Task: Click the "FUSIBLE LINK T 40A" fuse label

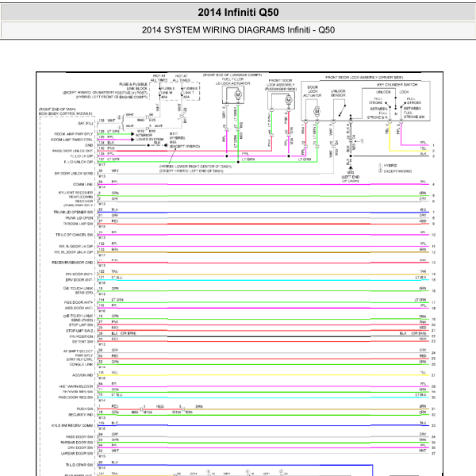Action: tap(190, 93)
